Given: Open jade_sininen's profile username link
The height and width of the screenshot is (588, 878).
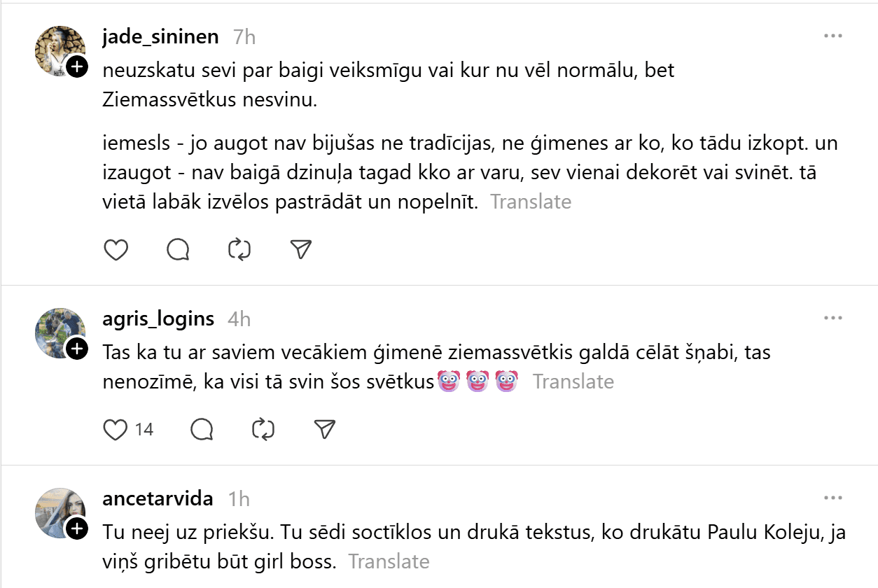Looking at the screenshot, I should click(x=160, y=36).
